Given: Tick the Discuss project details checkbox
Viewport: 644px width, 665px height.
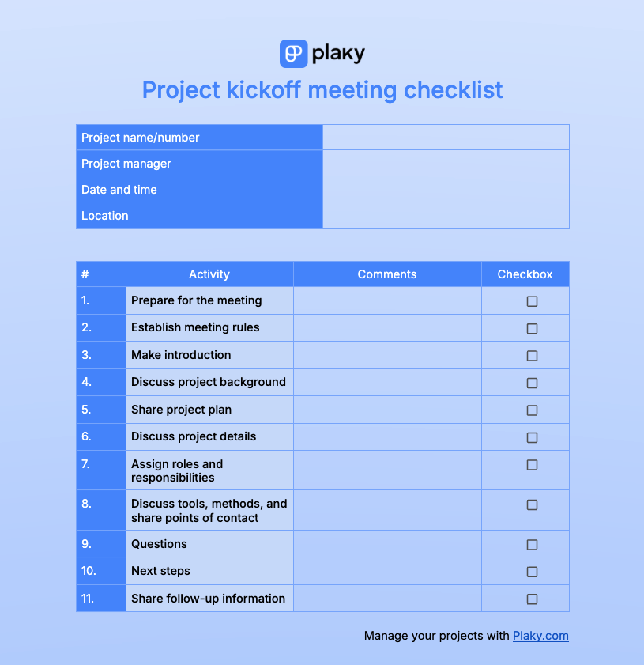Looking at the screenshot, I should 532,437.
